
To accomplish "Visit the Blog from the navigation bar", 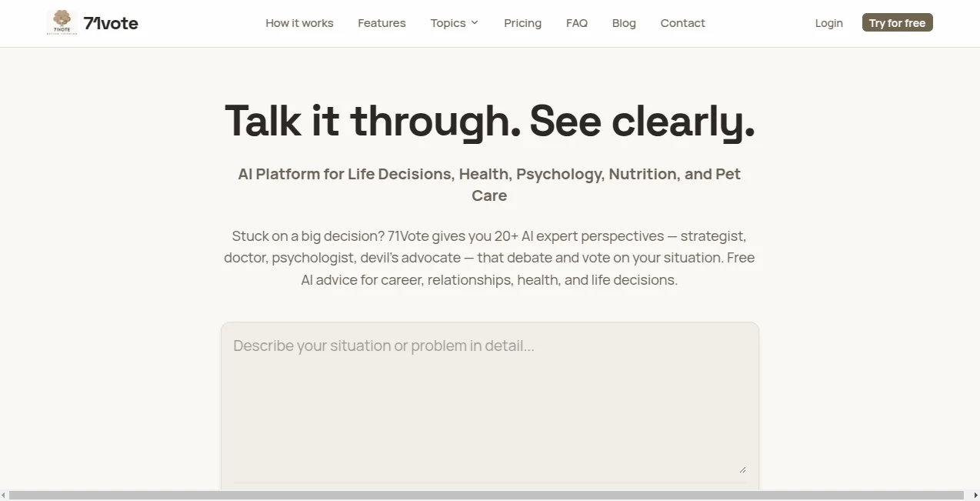I will [x=623, y=23].
